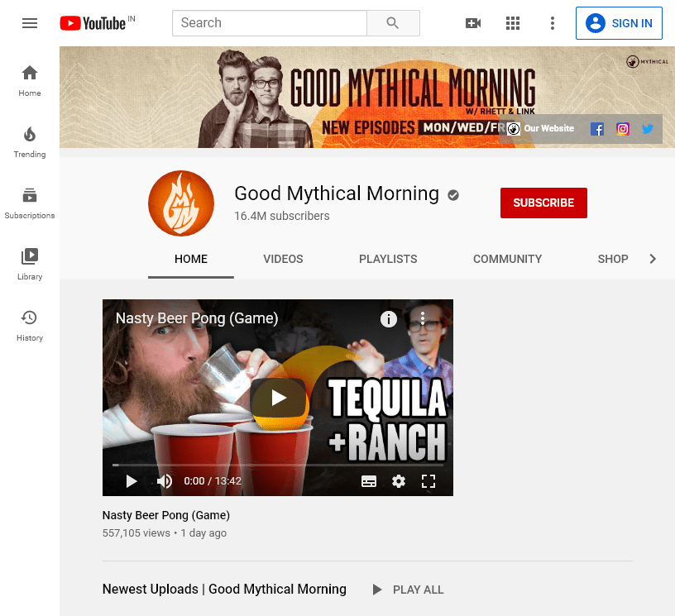Click the search magnifier button
This screenshot has height=616, width=675.
(393, 23)
